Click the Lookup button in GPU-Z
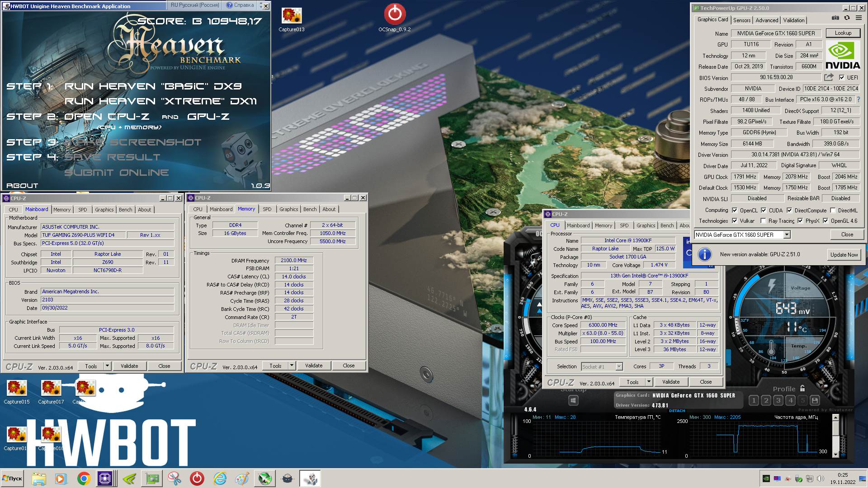 pyautogui.click(x=843, y=33)
